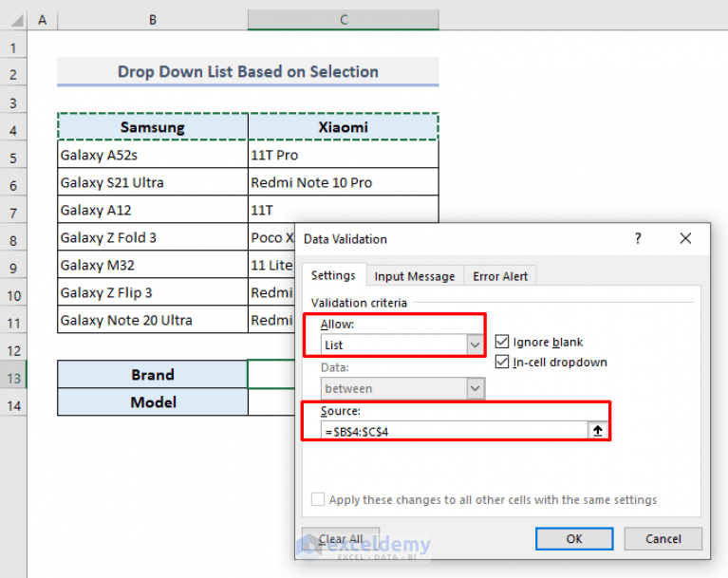Click the Galaxy S21 Ultra cell
This screenshot has height=578, width=728.
click(153, 182)
